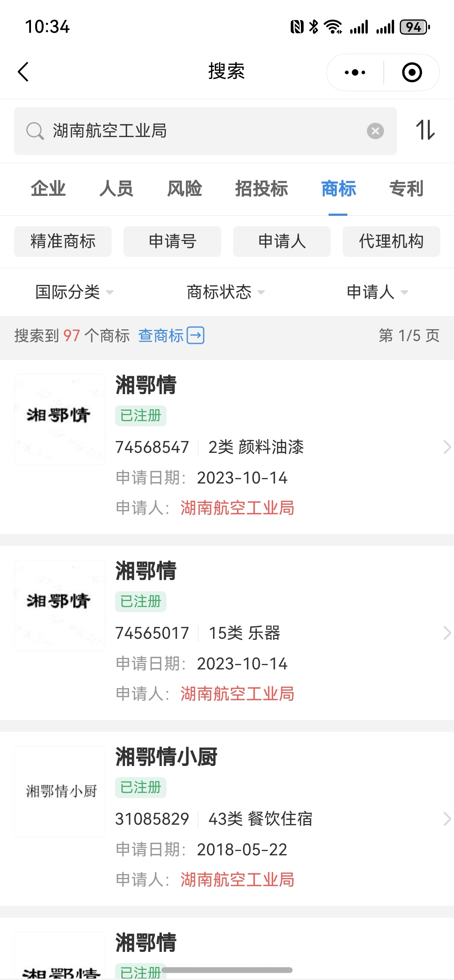The width and height of the screenshot is (454, 980).
Task: Tap the back arrow icon
Action: pyautogui.click(x=23, y=72)
